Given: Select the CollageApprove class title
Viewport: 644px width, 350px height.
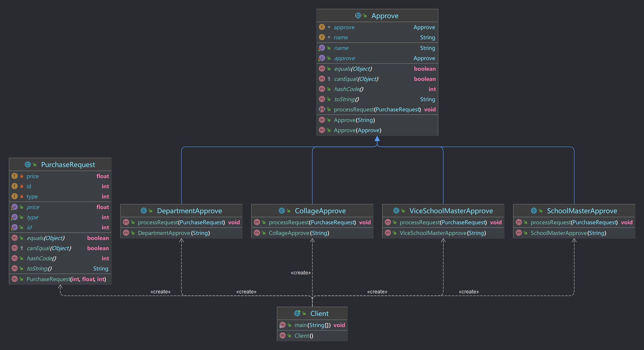Looking at the screenshot, I should tap(320, 211).
